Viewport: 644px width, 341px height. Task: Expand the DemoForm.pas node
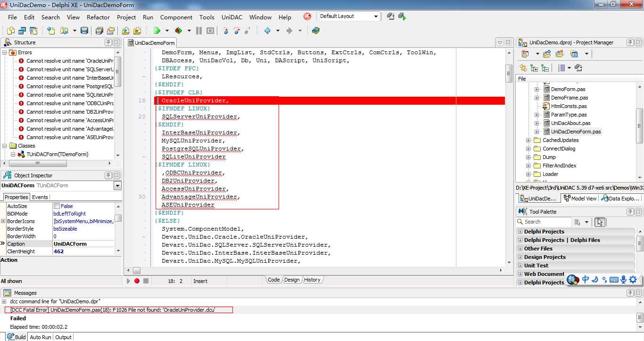coord(537,89)
